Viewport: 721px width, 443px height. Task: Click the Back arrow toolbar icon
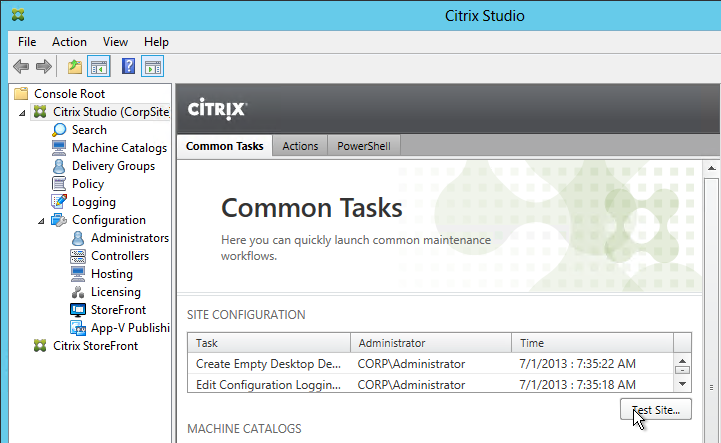coord(21,67)
